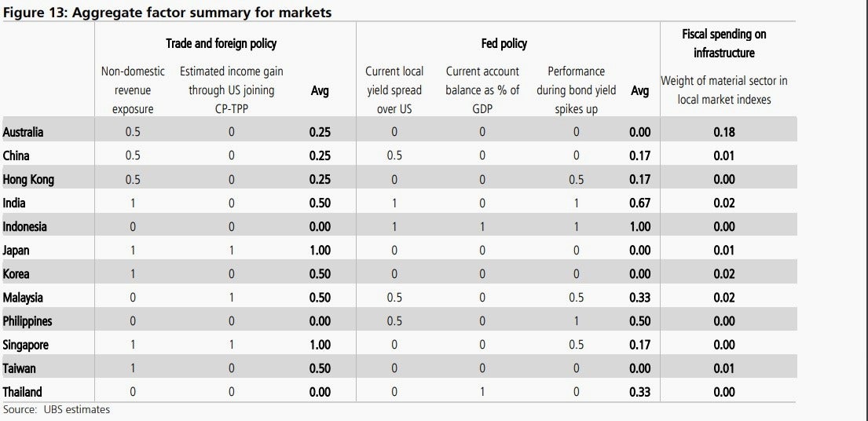Select Australia's material sector weight 0.18
This screenshot has height=421, width=868.
(x=724, y=132)
